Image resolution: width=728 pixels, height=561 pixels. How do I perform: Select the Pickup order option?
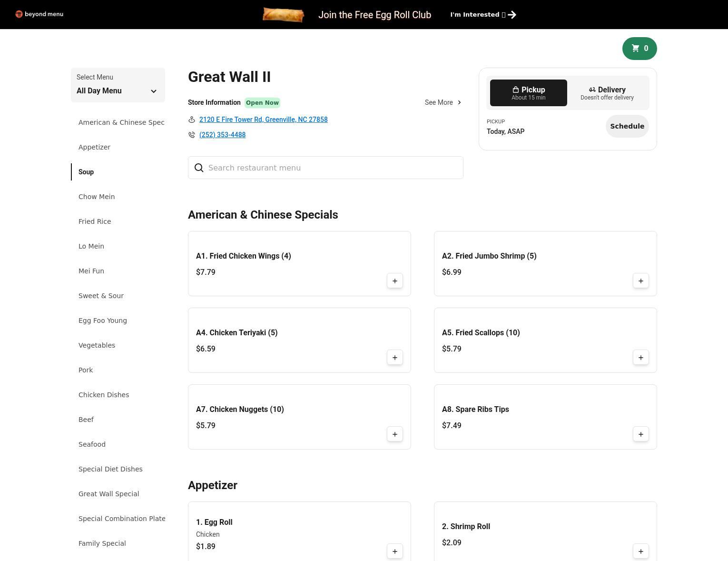tap(528, 93)
